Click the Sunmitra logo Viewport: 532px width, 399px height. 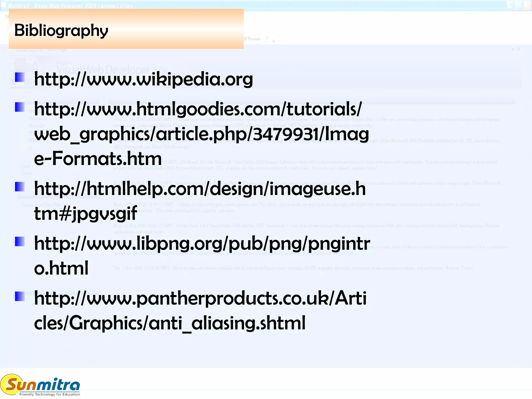click(40, 385)
